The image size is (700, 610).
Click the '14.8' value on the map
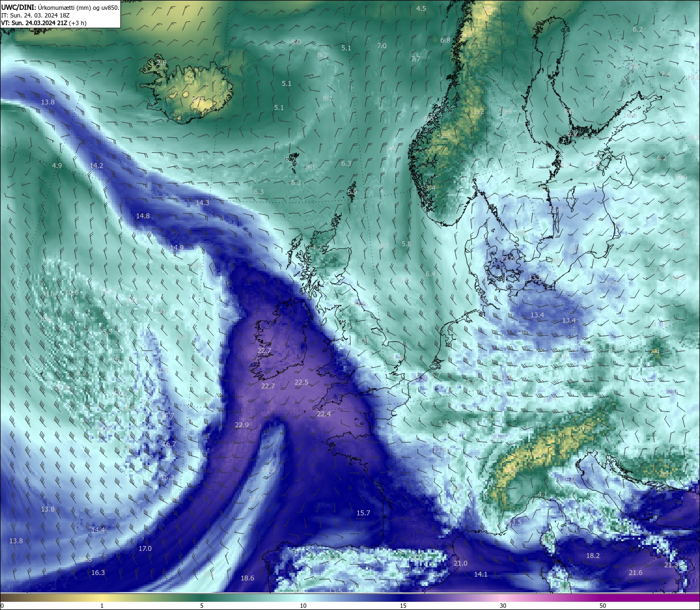coord(143,216)
